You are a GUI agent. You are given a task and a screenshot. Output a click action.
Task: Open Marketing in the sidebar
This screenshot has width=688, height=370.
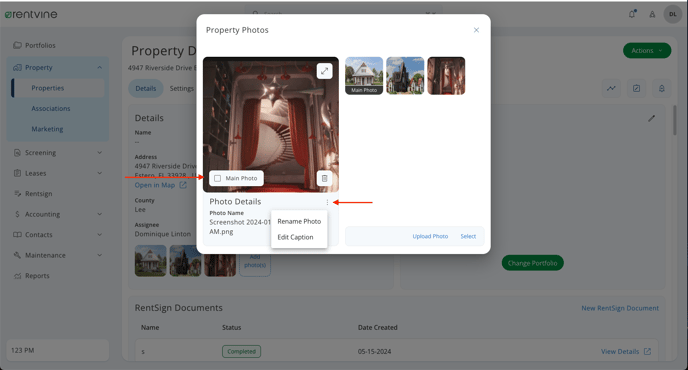point(47,129)
